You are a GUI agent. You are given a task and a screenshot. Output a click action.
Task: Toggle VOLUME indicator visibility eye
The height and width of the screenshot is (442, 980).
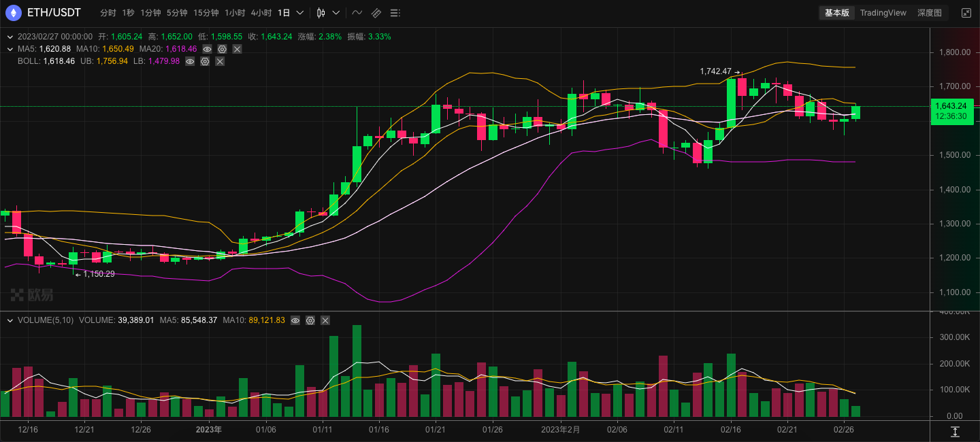tap(295, 320)
